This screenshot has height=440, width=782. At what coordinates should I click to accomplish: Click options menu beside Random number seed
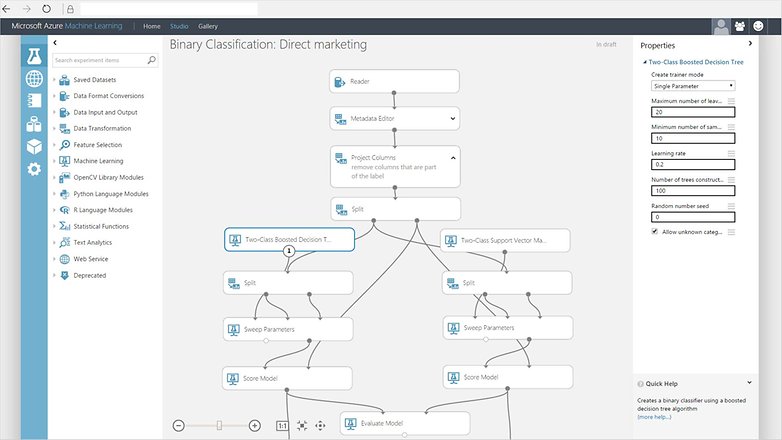click(x=731, y=206)
